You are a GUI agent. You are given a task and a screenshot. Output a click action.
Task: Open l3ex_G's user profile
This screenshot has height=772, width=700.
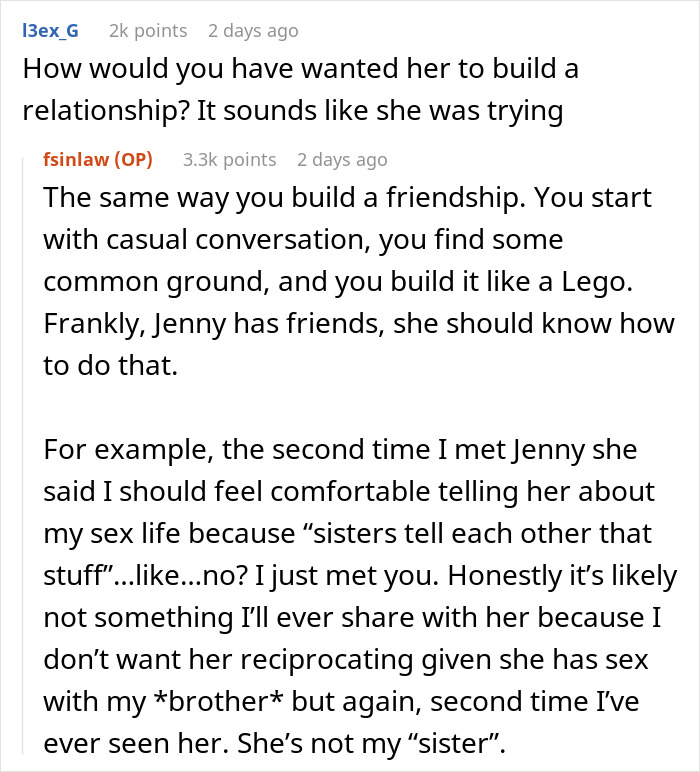tap(49, 31)
